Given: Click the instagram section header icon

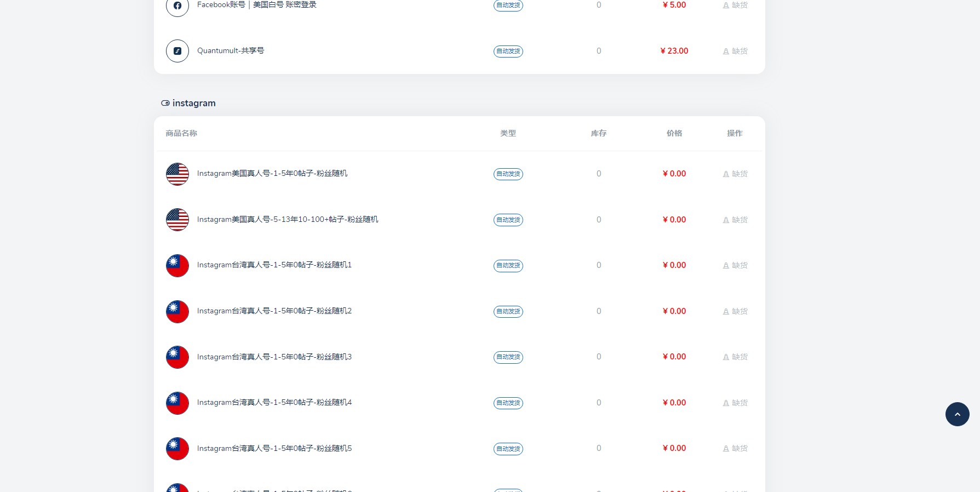Looking at the screenshot, I should click(x=165, y=103).
